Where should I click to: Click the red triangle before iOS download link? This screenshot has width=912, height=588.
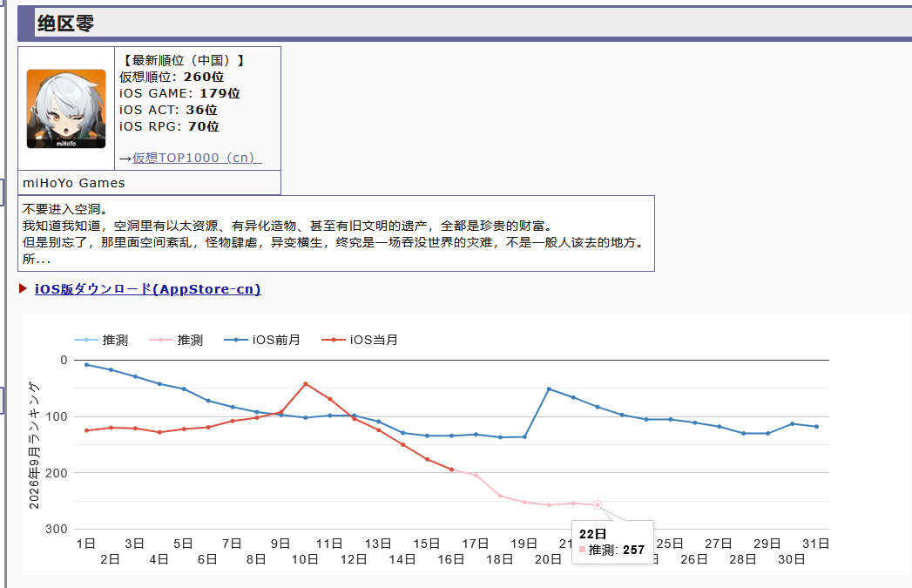(x=24, y=288)
